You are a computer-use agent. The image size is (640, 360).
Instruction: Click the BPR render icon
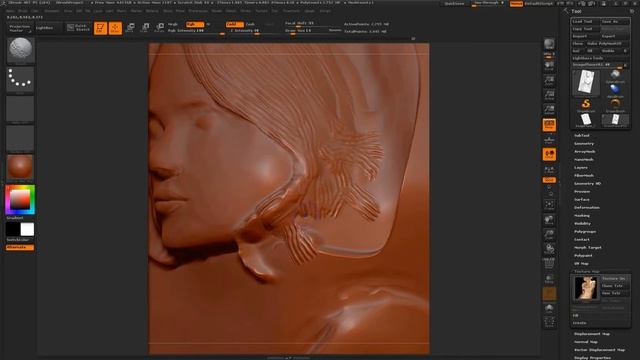(549, 44)
